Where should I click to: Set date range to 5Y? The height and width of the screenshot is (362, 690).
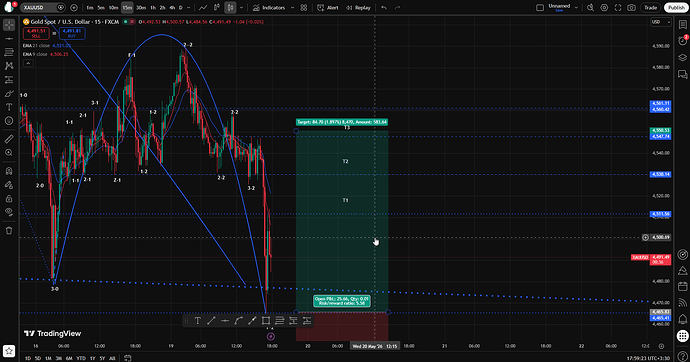102,358
